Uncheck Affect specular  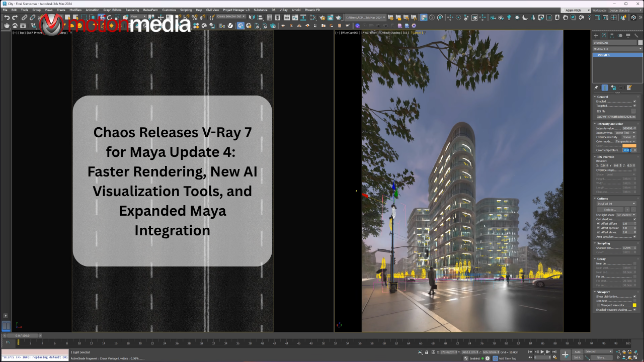pos(598,228)
